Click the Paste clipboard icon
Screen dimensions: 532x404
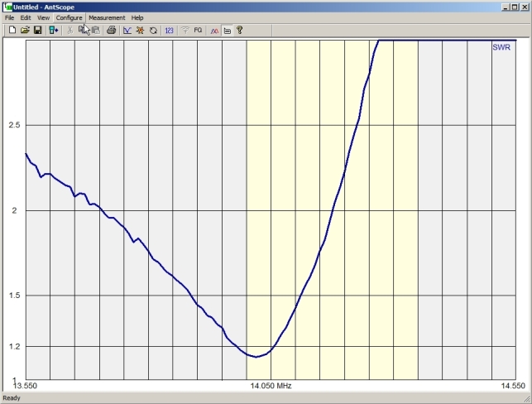[96, 30]
